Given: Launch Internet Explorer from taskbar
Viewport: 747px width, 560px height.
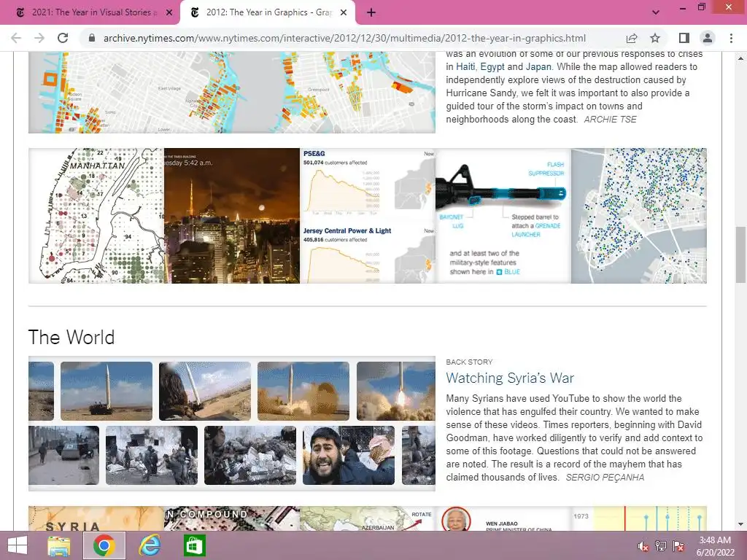Looking at the screenshot, I should 150,545.
